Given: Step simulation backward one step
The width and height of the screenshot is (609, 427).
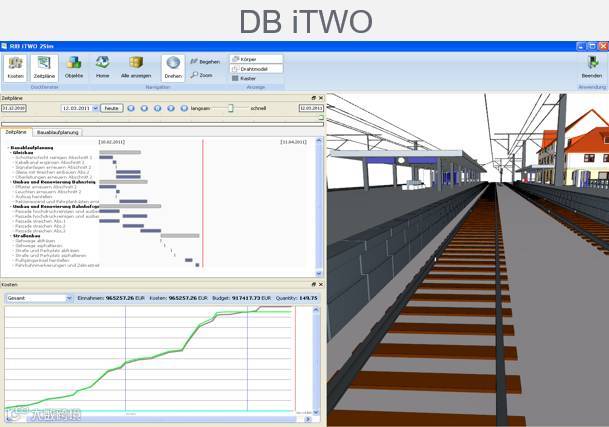Looking at the screenshot, I should pos(144,108).
